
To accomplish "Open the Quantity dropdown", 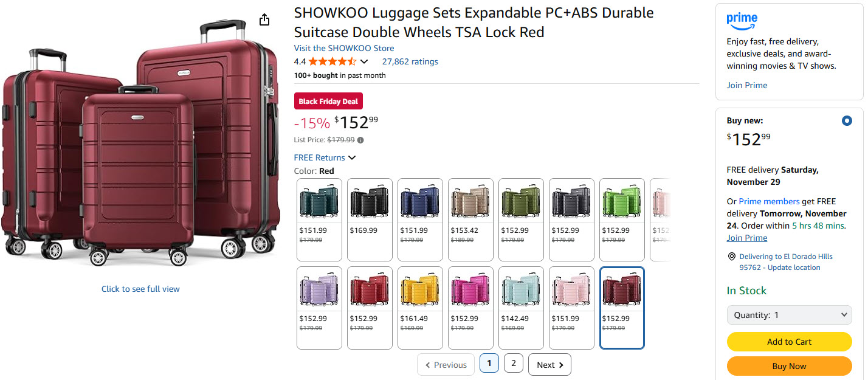I will coord(789,315).
